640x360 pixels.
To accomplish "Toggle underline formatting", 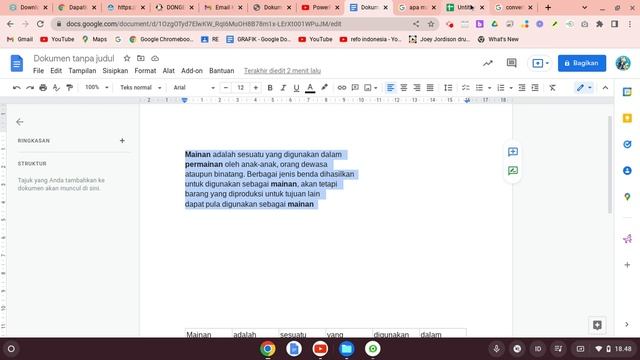I will (296, 87).
